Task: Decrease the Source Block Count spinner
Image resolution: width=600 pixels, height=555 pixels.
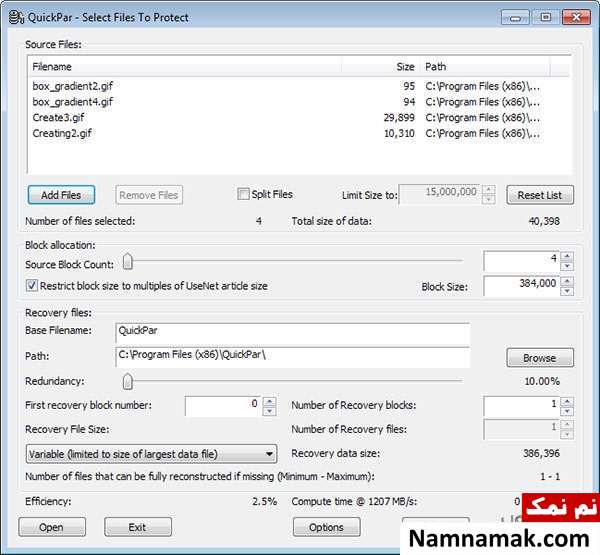Action: tap(567, 266)
